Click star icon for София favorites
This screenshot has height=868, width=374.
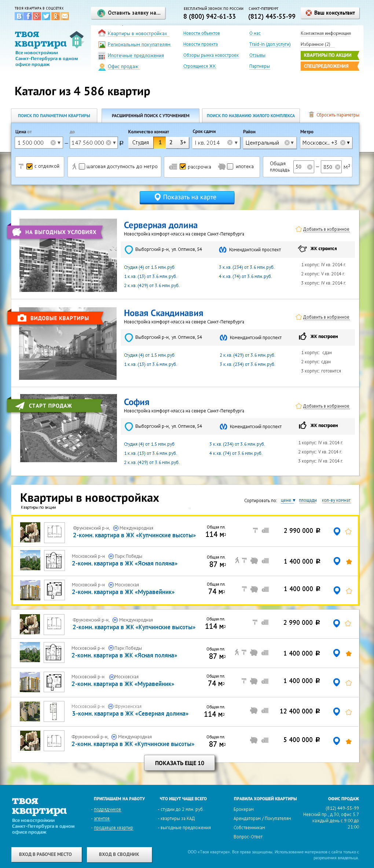click(x=298, y=406)
